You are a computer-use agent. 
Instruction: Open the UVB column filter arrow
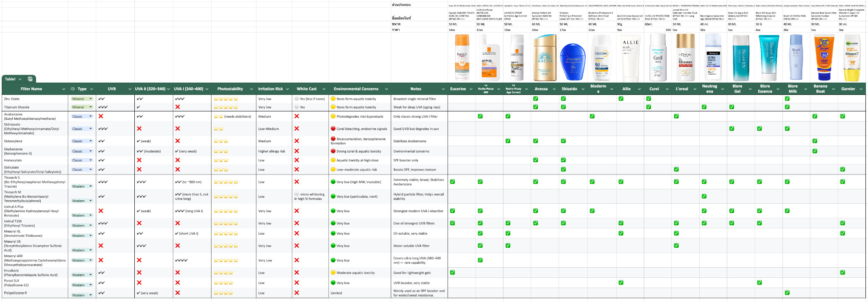coord(130,89)
